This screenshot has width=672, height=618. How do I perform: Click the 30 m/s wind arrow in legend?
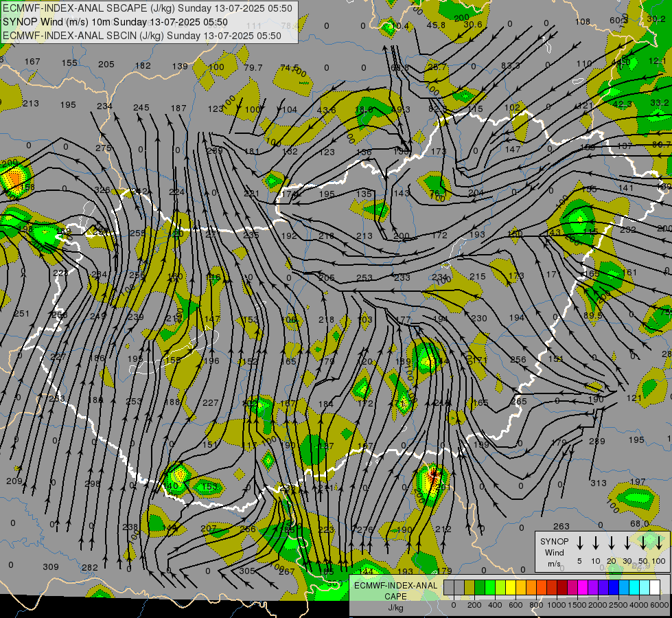(627, 543)
